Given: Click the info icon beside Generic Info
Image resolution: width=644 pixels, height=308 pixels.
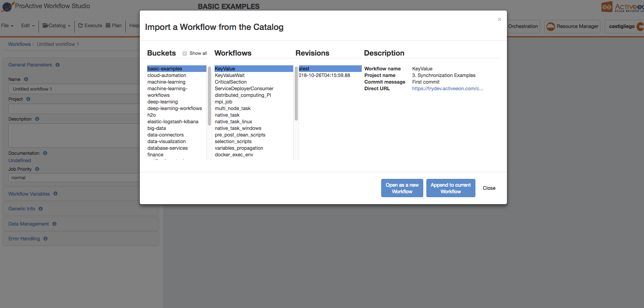Looking at the screenshot, I should tap(40, 209).
